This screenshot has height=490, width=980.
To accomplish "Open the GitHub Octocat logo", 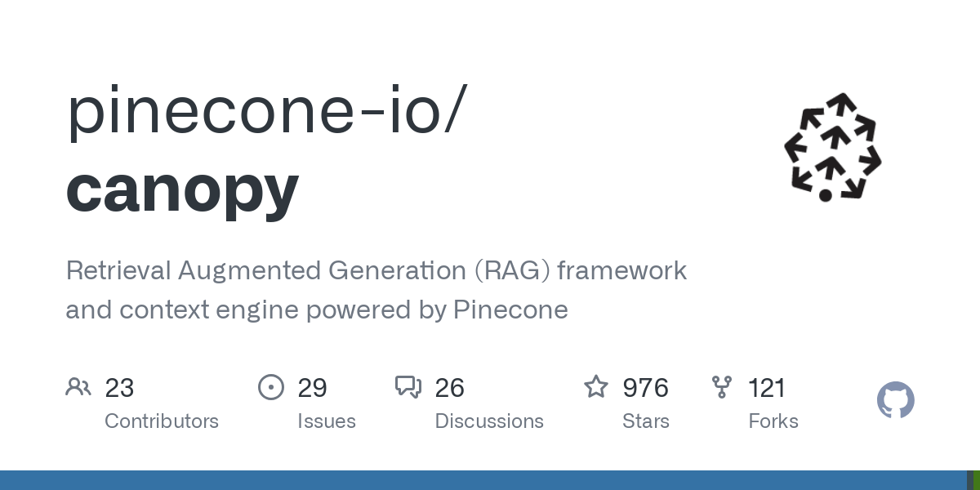I will pos(895,400).
